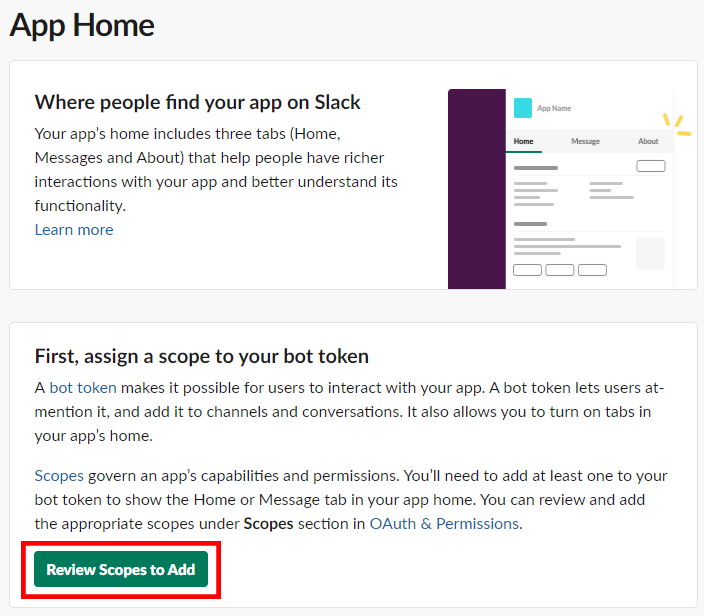Click the left outlined button in preview bottom

click(527, 270)
